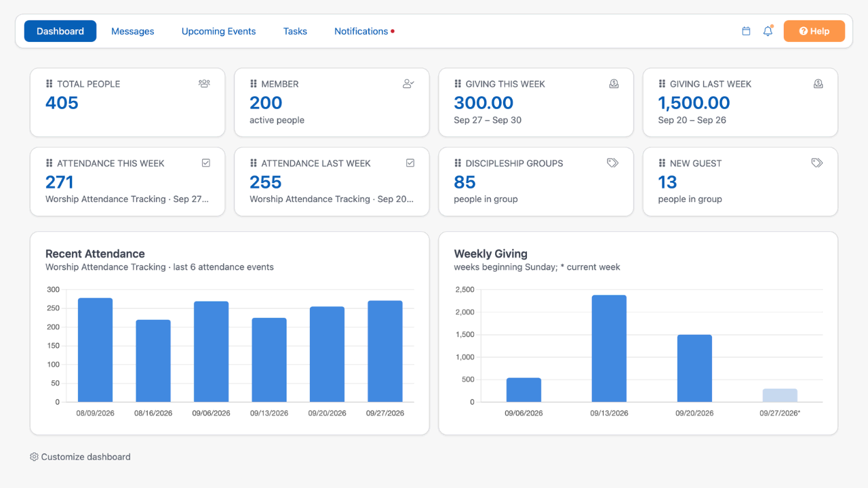Grab the drag handle on New Guest card

(x=662, y=163)
